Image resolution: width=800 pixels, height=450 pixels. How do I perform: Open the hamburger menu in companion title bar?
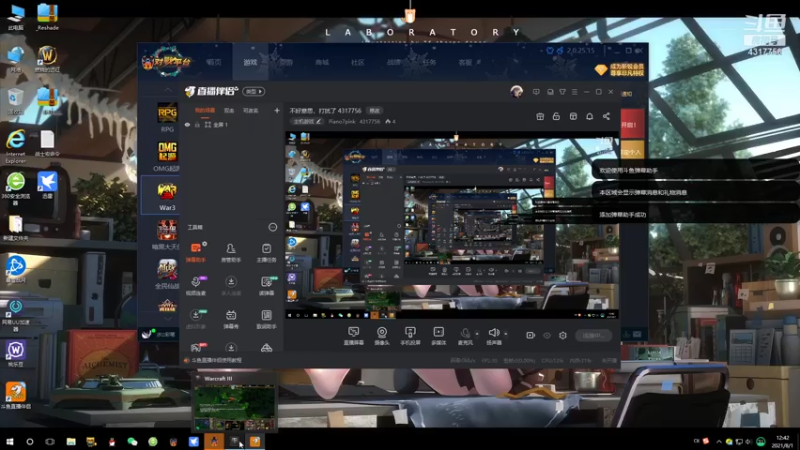(x=574, y=92)
